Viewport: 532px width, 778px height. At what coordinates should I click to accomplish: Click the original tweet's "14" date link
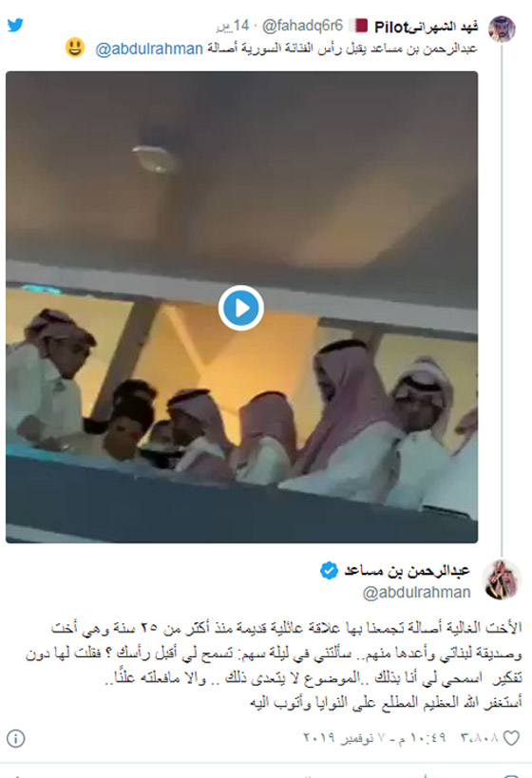pos(234,26)
